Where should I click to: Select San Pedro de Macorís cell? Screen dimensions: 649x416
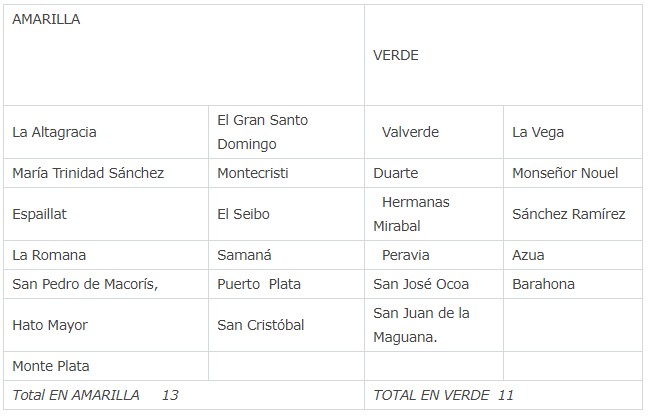click(x=85, y=284)
